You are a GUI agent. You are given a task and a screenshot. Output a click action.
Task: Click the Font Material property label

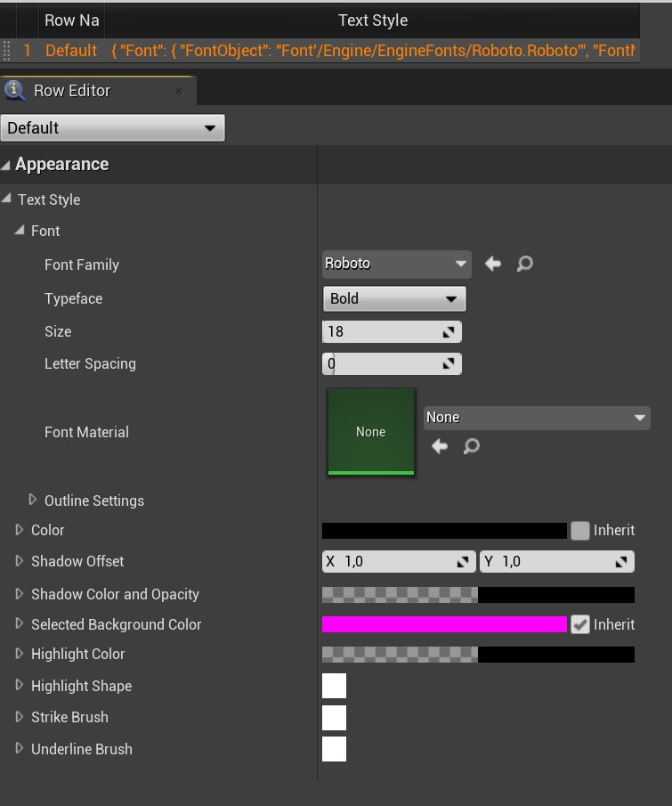tap(86, 432)
